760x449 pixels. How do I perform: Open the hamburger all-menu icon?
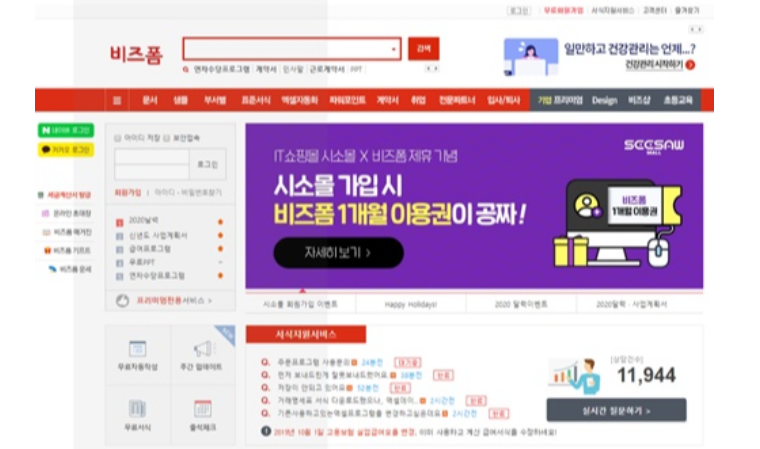(x=117, y=100)
